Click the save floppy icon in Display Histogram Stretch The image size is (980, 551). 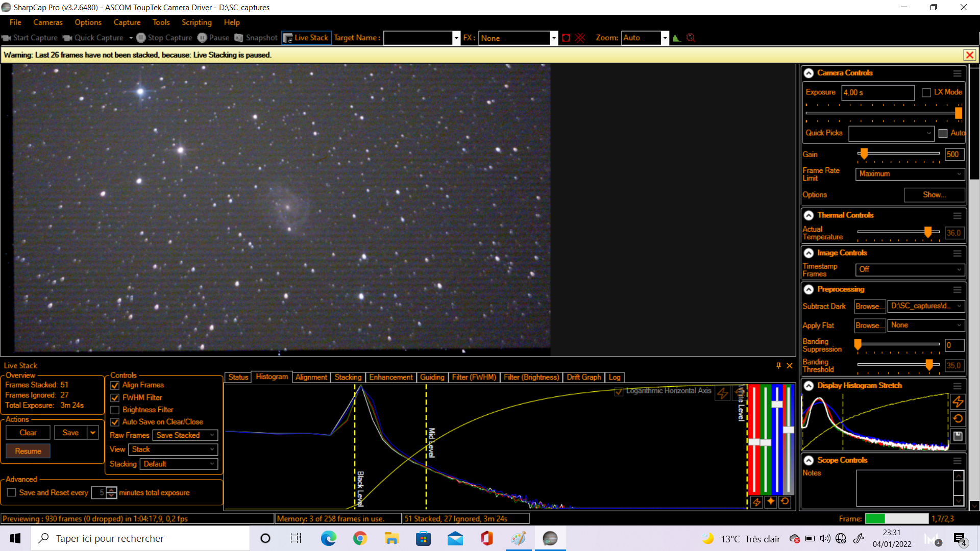click(958, 436)
